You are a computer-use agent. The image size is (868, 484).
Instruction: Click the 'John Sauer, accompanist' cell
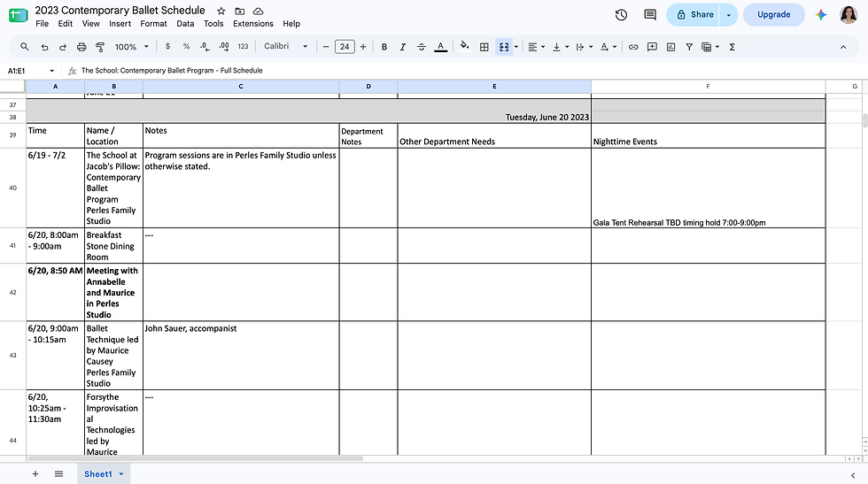[241, 356]
